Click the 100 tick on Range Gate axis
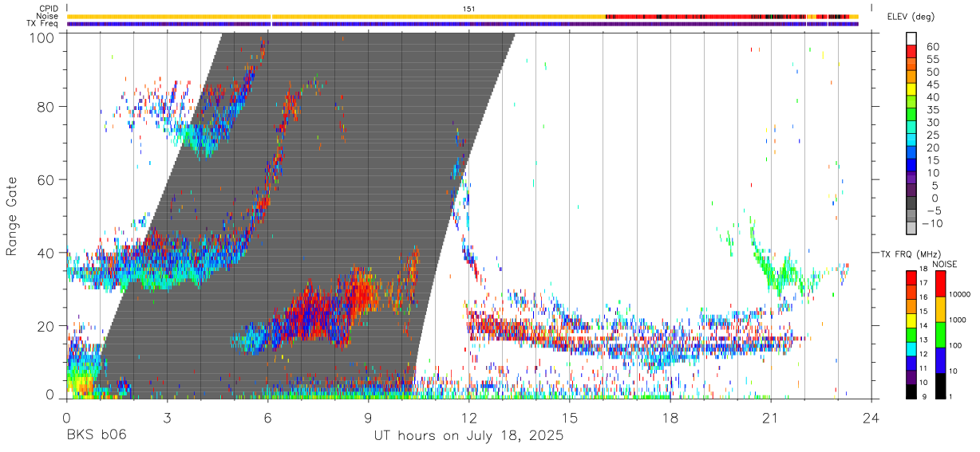This screenshot has width=980, height=452. pos(41,37)
